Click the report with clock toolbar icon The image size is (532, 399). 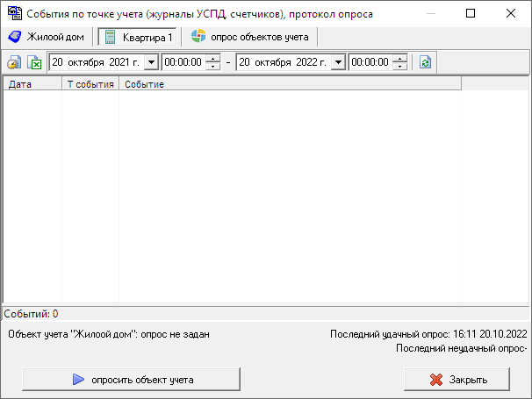[x=14, y=62]
